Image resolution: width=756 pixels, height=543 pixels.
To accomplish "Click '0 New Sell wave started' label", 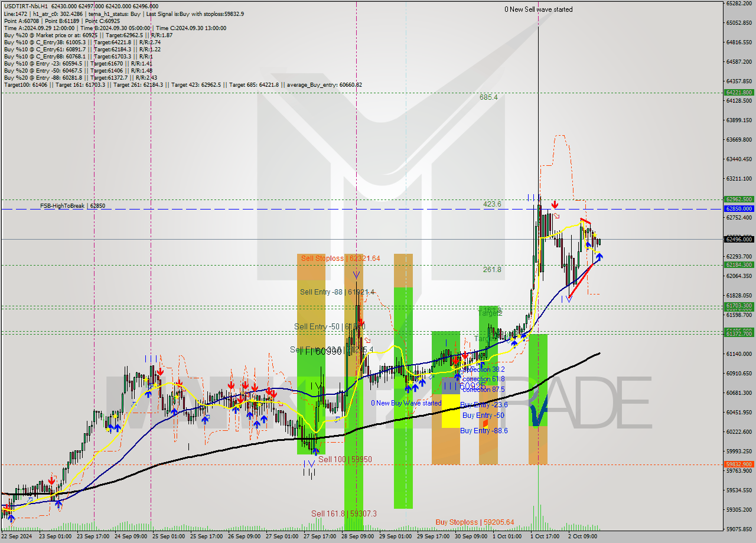I will (x=538, y=9).
